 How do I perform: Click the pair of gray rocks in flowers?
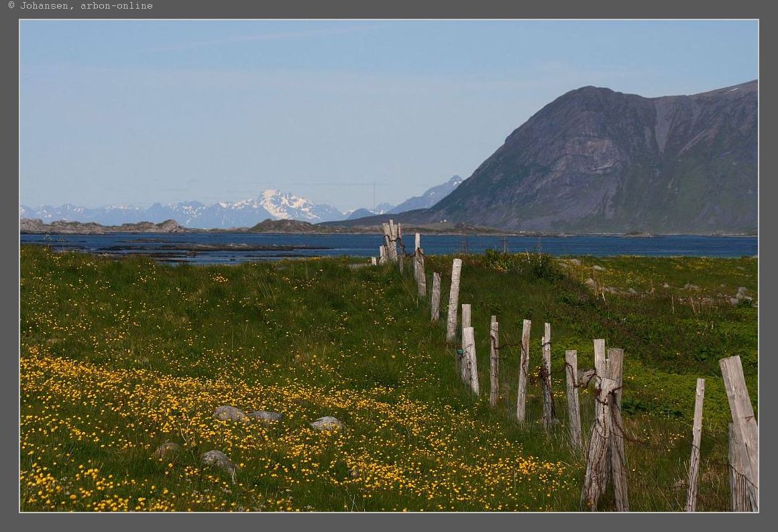(247, 414)
